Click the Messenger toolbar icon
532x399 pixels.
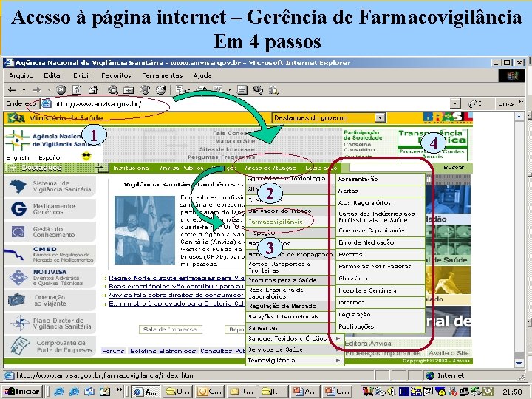click(258, 90)
